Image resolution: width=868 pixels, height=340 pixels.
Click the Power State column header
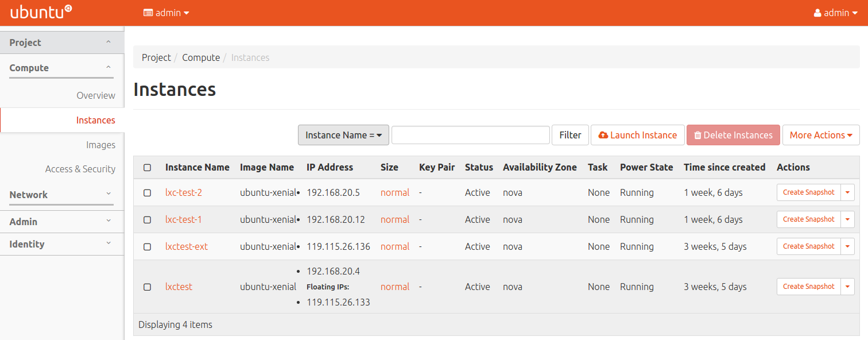646,167
